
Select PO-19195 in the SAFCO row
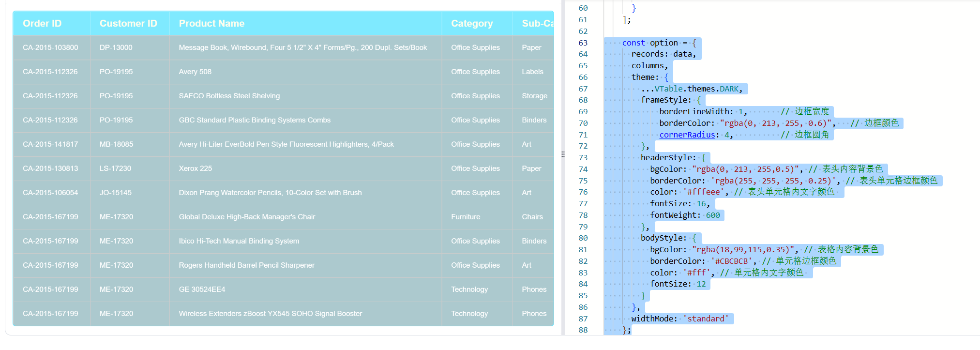[130, 96]
